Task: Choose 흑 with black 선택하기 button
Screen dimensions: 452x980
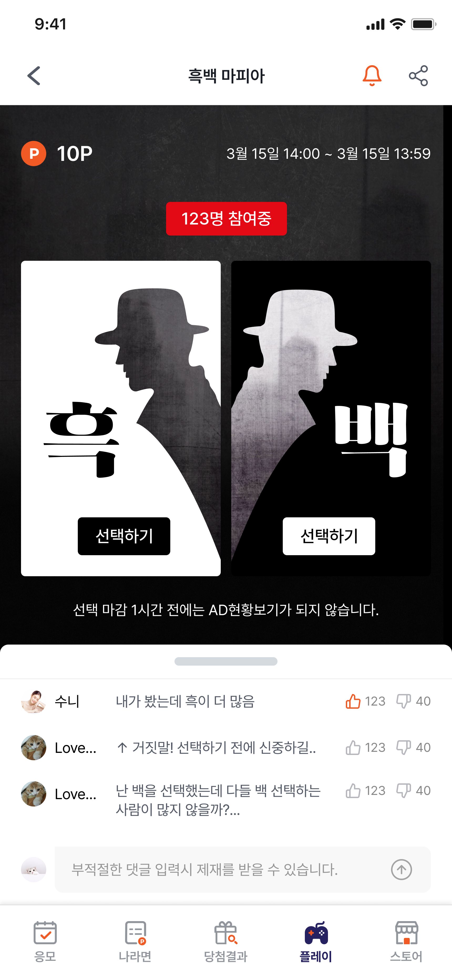Action: [x=124, y=536]
